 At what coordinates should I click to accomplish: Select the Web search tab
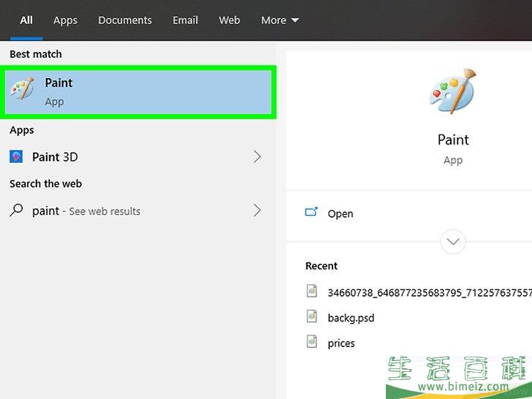[229, 20]
